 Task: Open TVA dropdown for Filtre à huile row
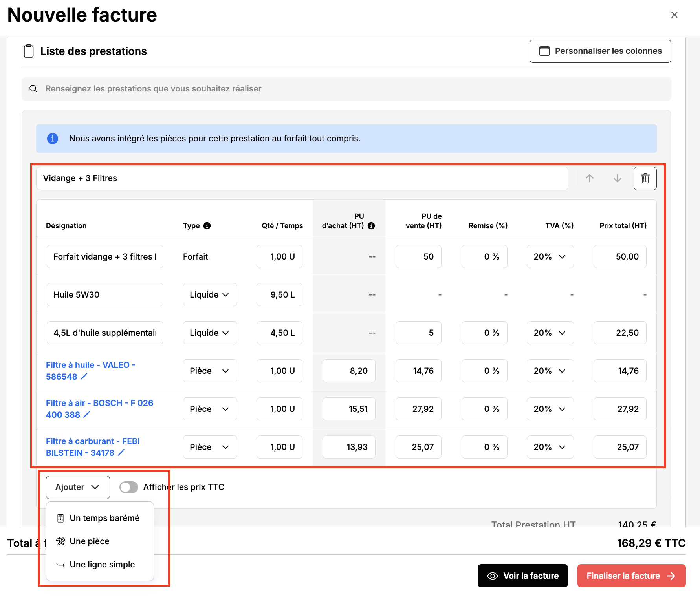[x=550, y=371]
